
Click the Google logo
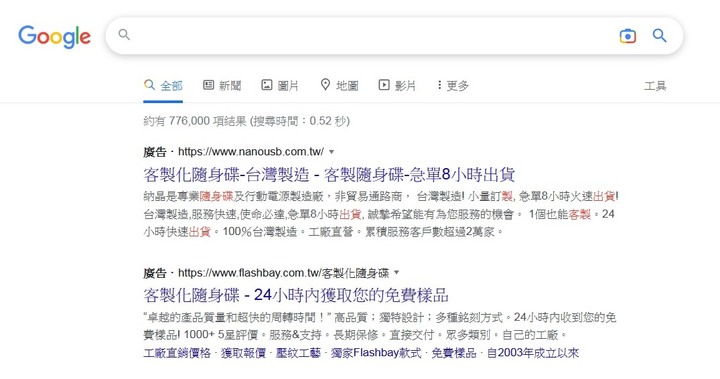coord(54,37)
